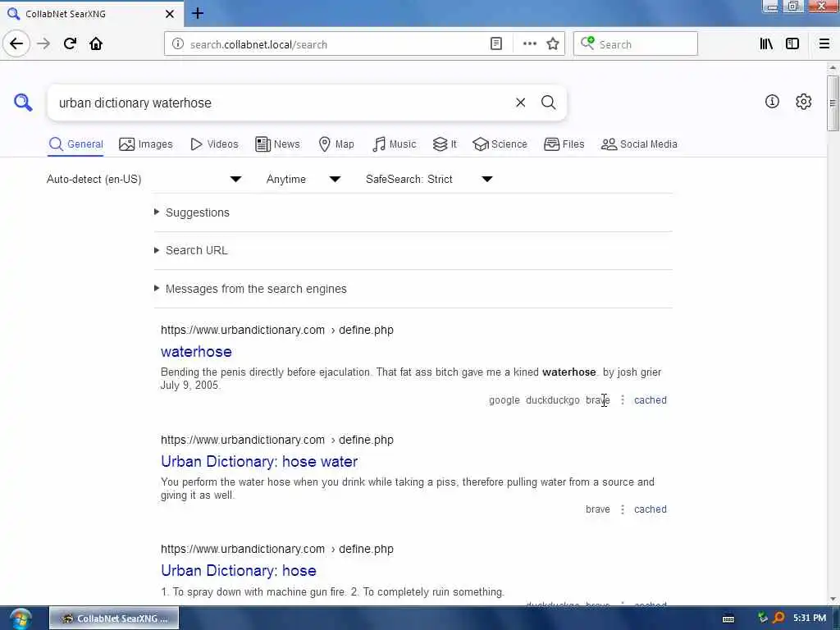
Task: Click the taskbar keyboard icon
Action: coord(728,619)
